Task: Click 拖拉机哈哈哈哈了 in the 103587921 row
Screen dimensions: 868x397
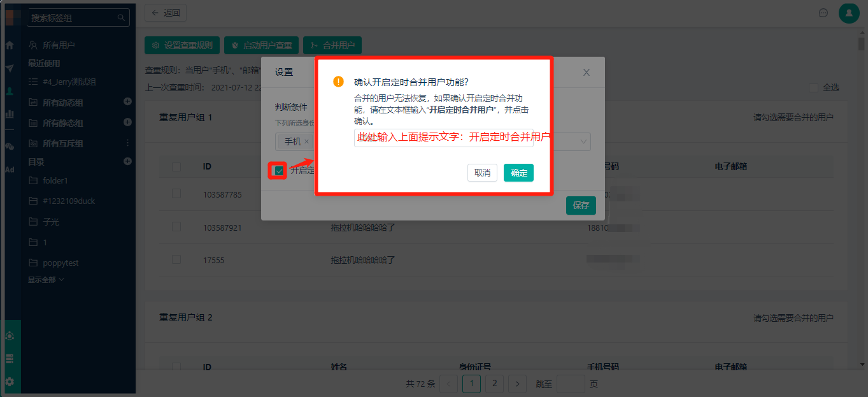Action: pos(363,227)
